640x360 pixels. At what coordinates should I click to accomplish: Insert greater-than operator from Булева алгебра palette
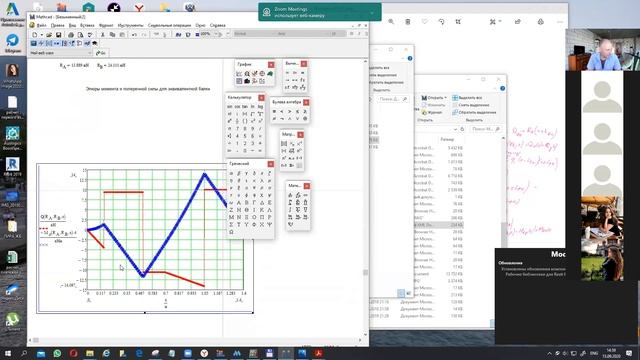tap(290, 111)
